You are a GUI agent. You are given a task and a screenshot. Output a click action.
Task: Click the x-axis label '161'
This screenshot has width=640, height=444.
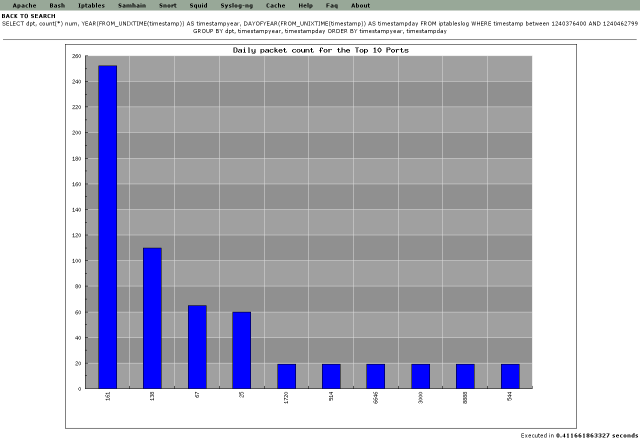pyautogui.click(x=108, y=396)
